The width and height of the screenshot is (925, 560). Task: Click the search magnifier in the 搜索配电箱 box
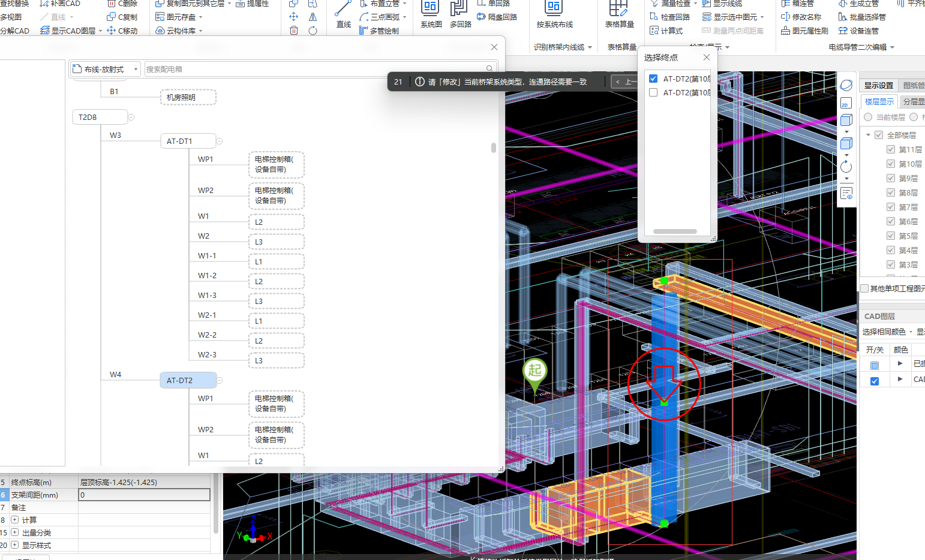tap(489, 69)
